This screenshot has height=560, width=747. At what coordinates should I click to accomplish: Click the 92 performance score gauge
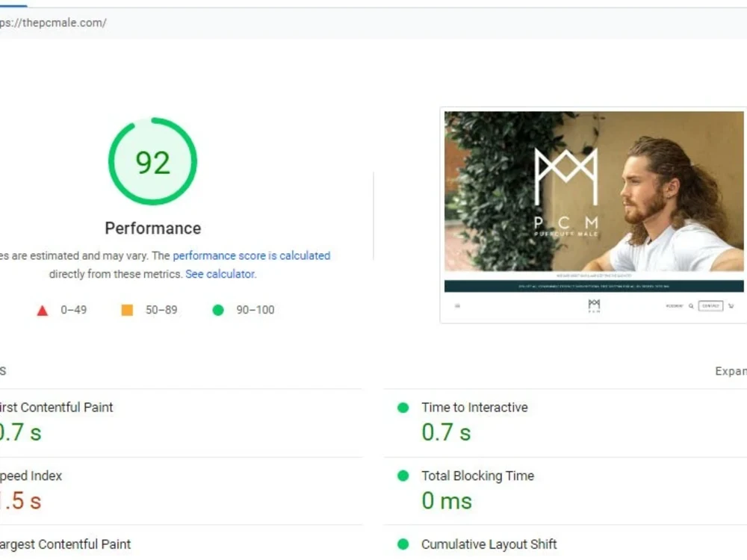point(152,161)
